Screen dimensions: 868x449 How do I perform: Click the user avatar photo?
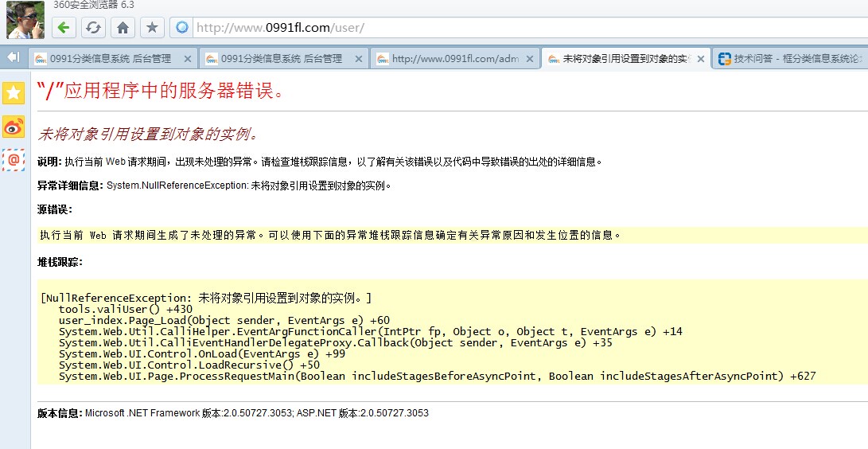(x=25, y=21)
